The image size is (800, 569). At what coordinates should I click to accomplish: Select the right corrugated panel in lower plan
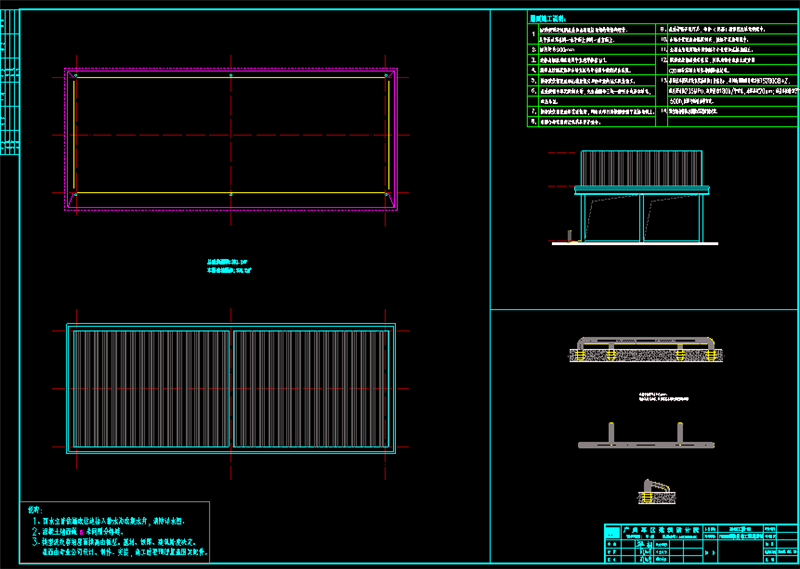pyautogui.click(x=311, y=389)
